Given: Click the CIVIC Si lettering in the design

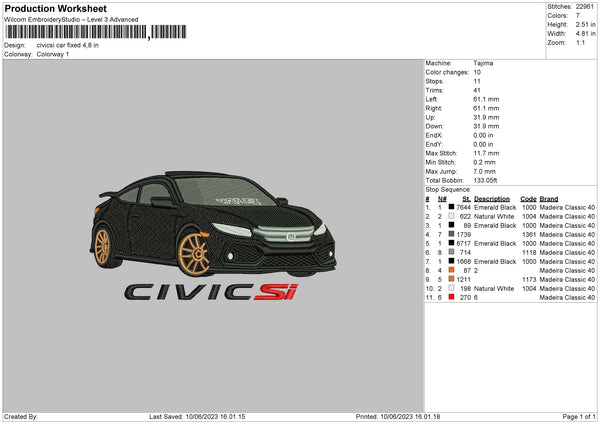Looking at the screenshot, I should [211, 292].
